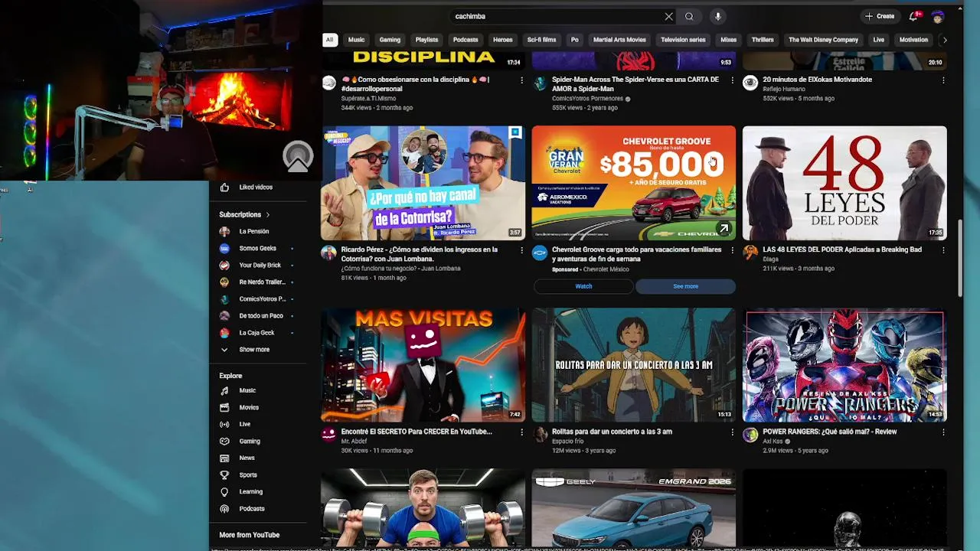The image size is (980, 551).
Task: Select the Thrillers filter chip
Action: [x=763, y=40]
